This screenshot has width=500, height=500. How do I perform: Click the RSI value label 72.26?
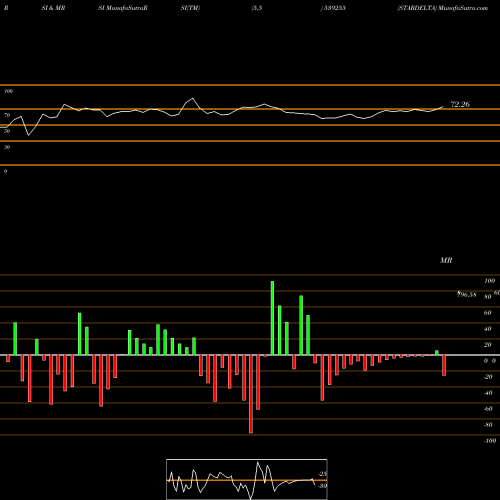(460, 104)
